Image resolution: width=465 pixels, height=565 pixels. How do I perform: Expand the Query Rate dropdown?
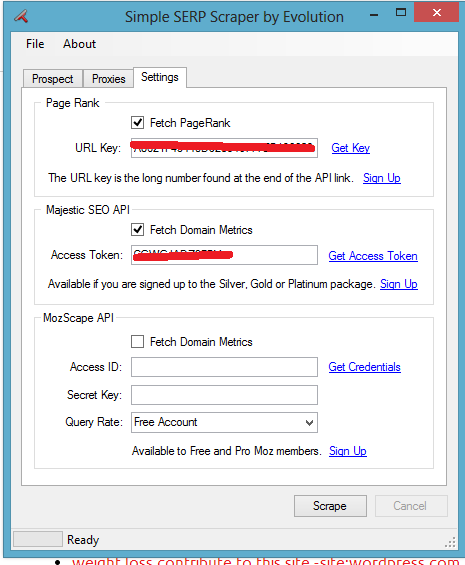pyautogui.click(x=224, y=422)
